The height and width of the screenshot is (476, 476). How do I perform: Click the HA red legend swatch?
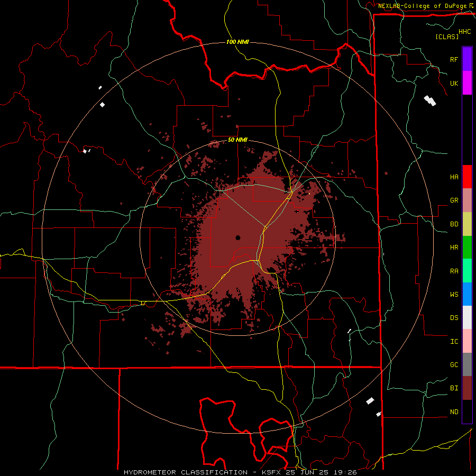click(x=467, y=177)
